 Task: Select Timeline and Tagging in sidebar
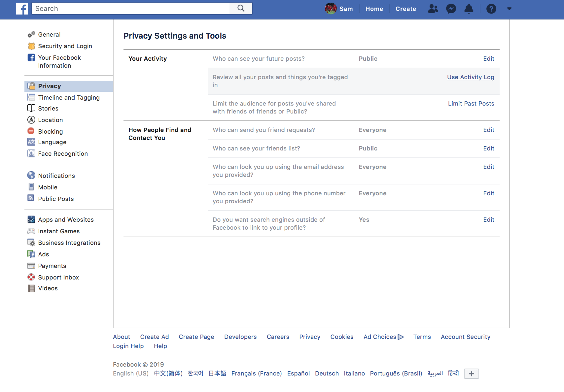[69, 98]
